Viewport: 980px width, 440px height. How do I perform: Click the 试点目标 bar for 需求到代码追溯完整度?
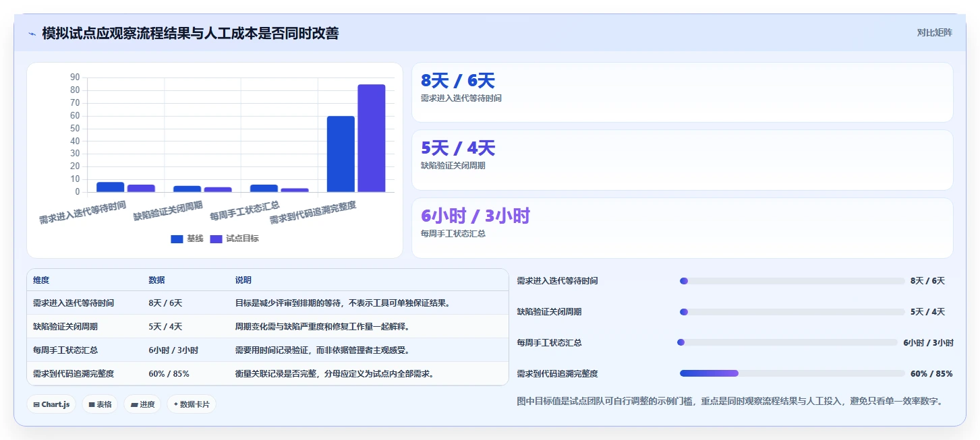point(372,138)
